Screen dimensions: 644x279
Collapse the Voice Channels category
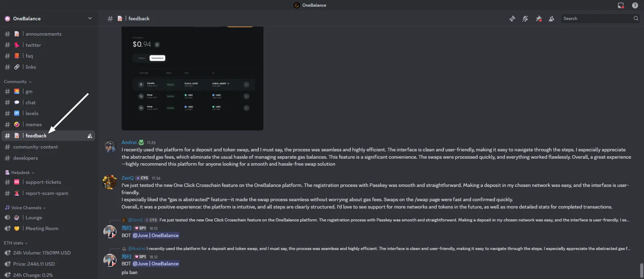pyautogui.click(x=25, y=208)
